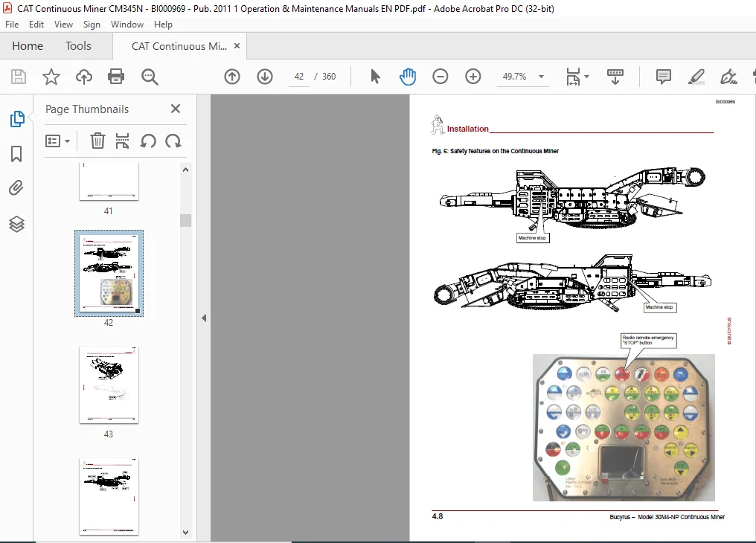Add the file to starred favorites
Viewport: 756px width, 543px height.
click(51, 77)
